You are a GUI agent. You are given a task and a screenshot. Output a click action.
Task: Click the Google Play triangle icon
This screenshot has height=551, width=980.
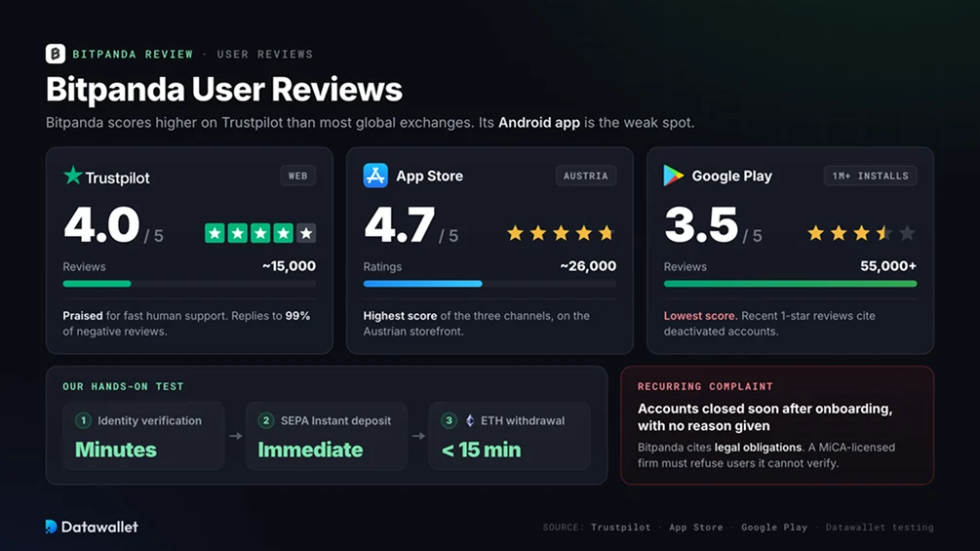point(673,176)
